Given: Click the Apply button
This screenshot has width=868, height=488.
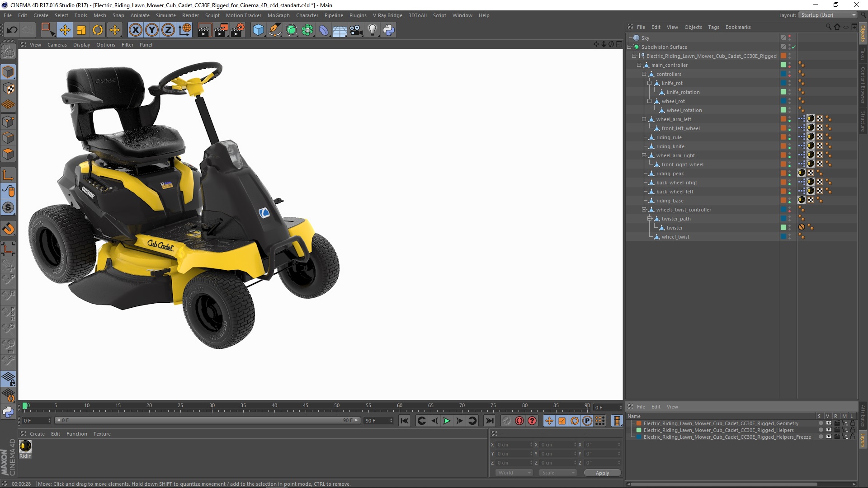Looking at the screenshot, I should [x=602, y=473].
